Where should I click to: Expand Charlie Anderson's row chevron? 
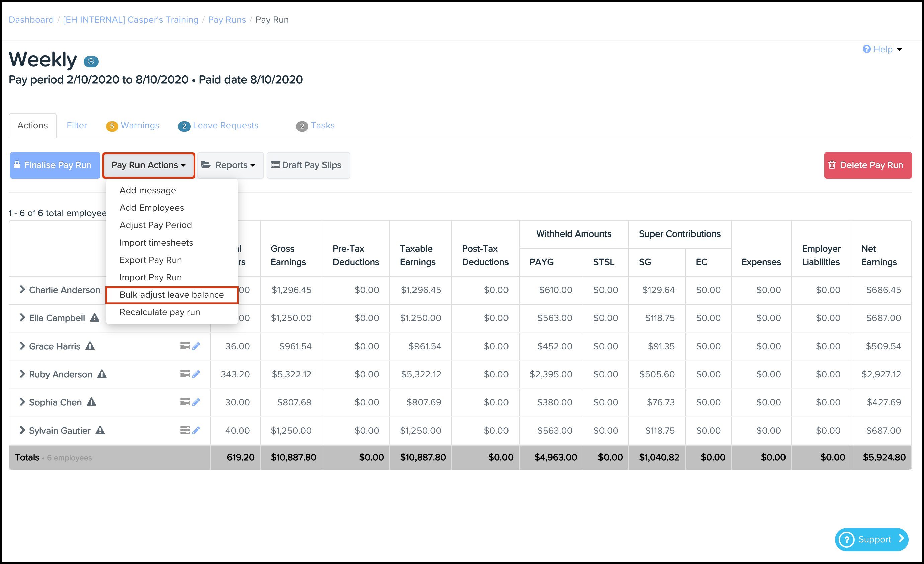pos(22,290)
